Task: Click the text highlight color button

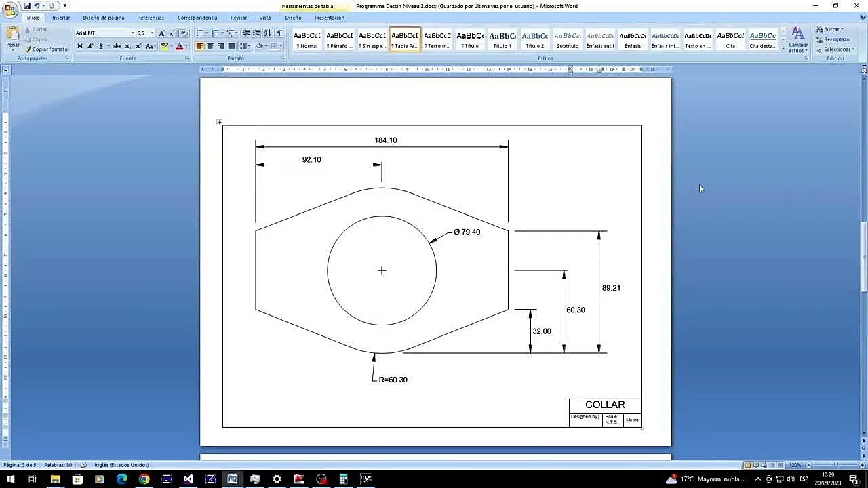Action: point(164,46)
